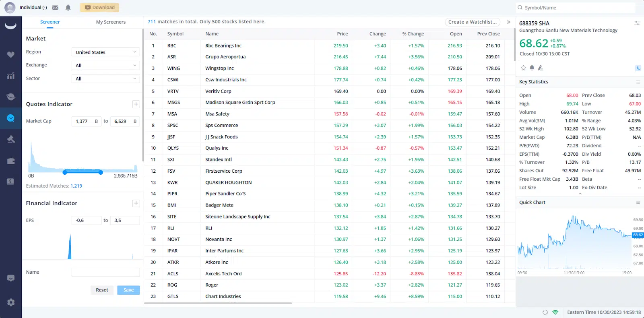This screenshot has height=318, width=644.
Task: Open Settings gear in sidebar
Action: click(11, 302)
